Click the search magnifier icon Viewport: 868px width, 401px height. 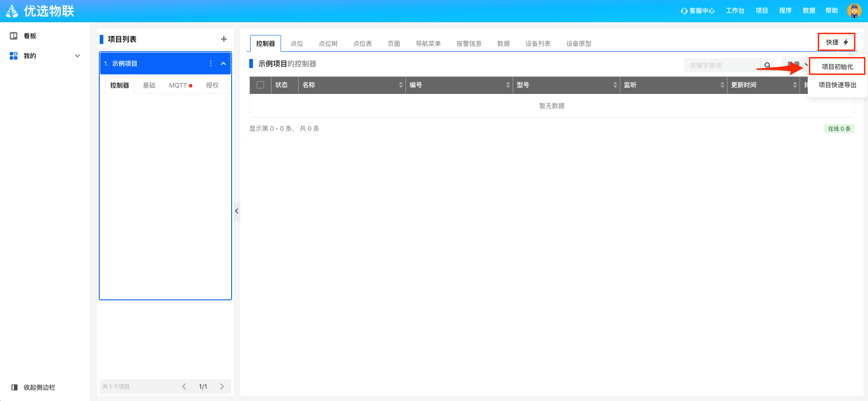[x=767, y=65]
